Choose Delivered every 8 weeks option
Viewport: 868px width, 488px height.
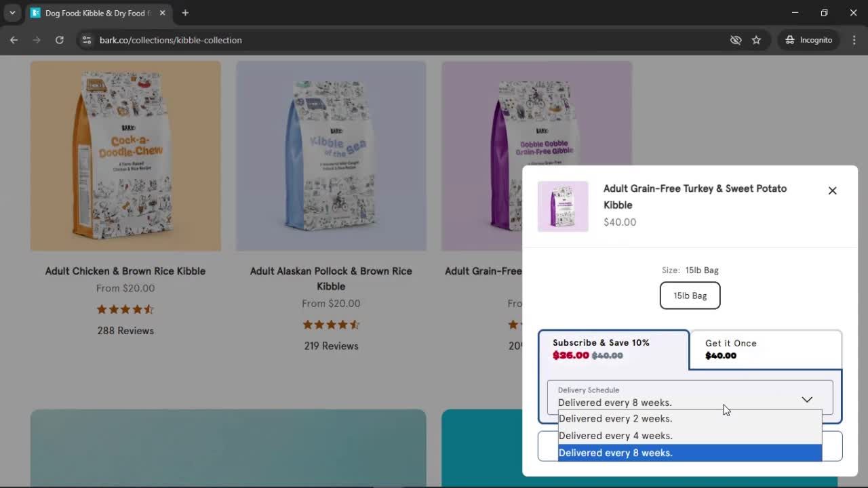[x=690, y=453]
